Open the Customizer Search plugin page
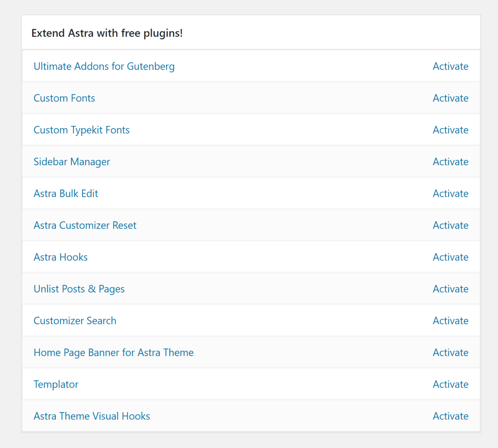 [75, 321]
